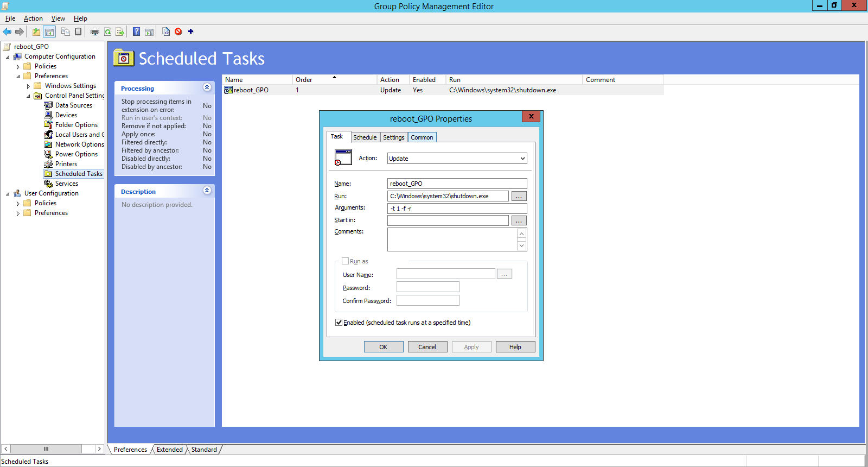This screenshot has width=868, height=467.
Task: Toggle the Show/Hide Console Tree icon
Action: pos(49,31)
